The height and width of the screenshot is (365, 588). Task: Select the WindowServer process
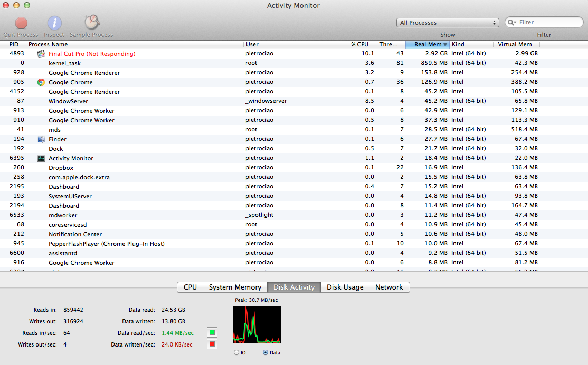[294, 101]
